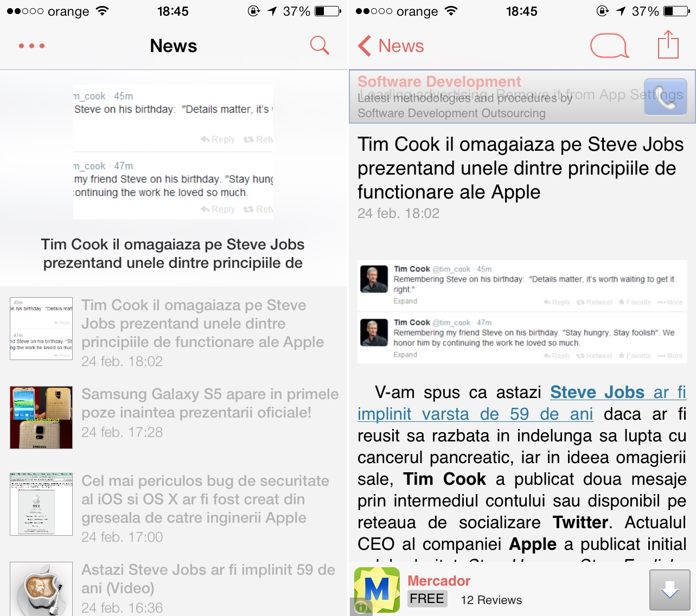Tap the download arrow button for Mercador
This screenshot has width=696, height=616.
click(670, 590)
